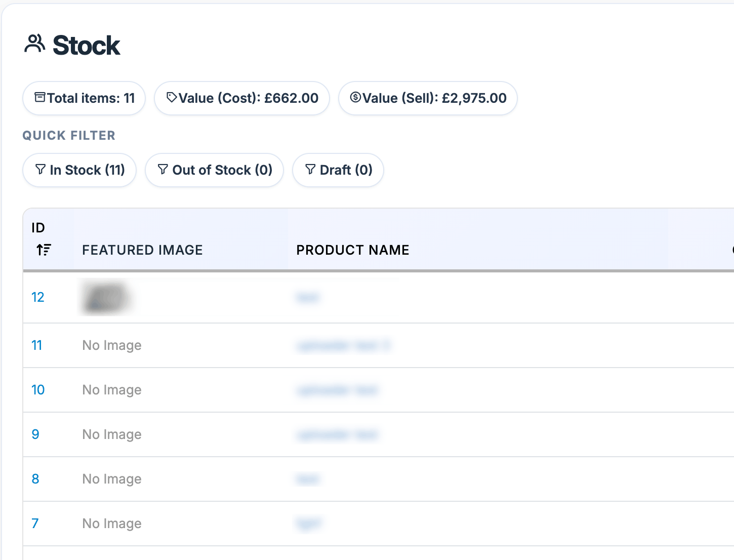Click the Featured Image column header
Screen dimensions: 734x560
142,250
